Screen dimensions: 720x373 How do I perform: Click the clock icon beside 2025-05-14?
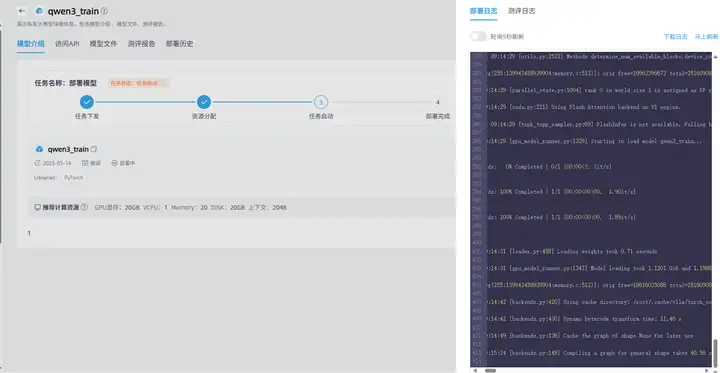38,163
